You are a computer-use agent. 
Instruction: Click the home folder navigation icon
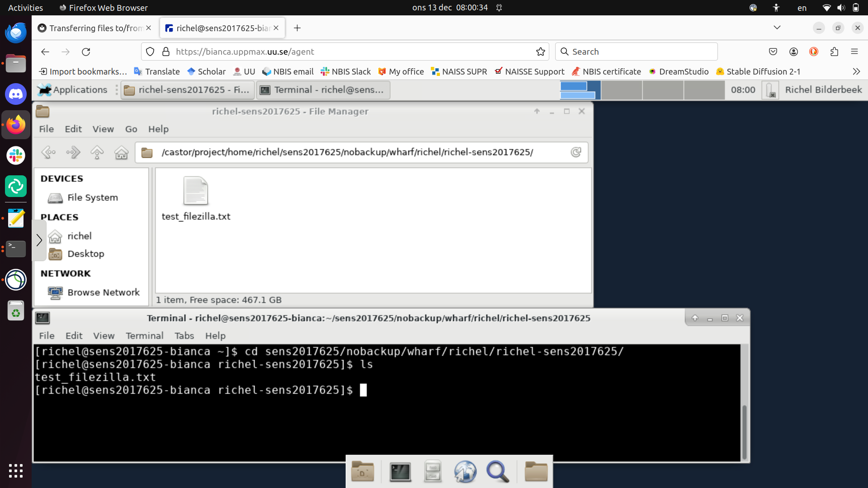click(121, 153)
